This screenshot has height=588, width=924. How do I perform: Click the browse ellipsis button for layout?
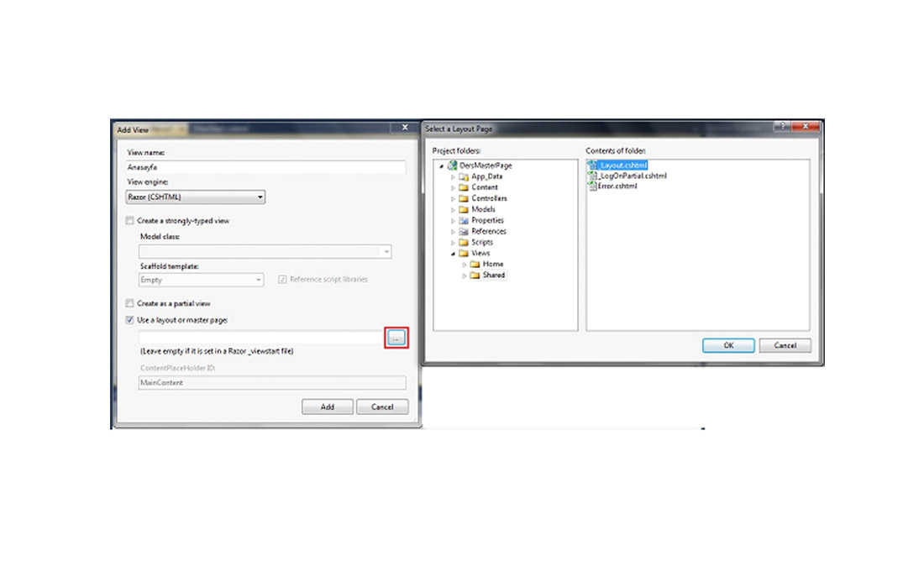pyautogui.click(x=397, y=338)
